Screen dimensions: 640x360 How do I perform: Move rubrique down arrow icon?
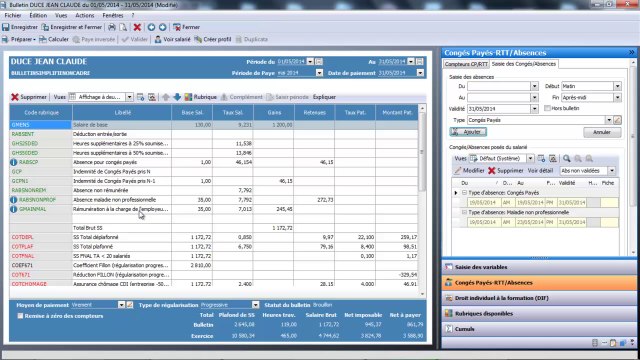click(177, 97)
